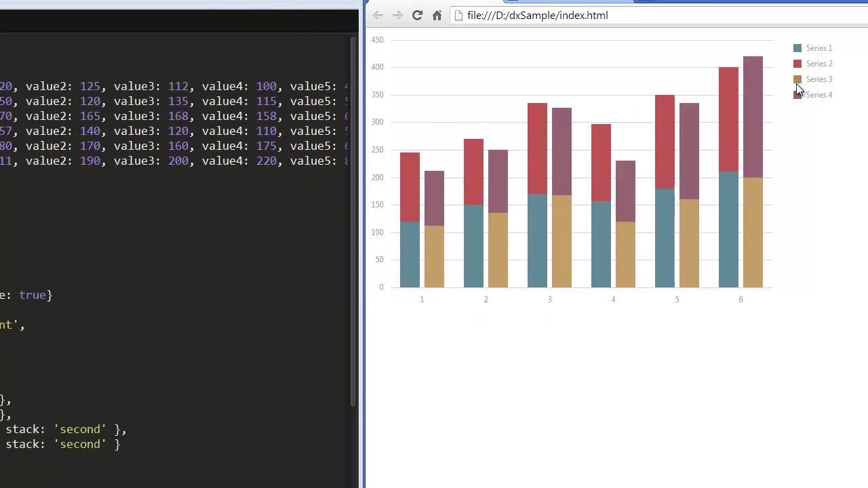Image resolution: width=868 pixels, height=488 pixels.
Task: Click the teal Series 1 bar for category 6
Action: (x=728, y=229)
